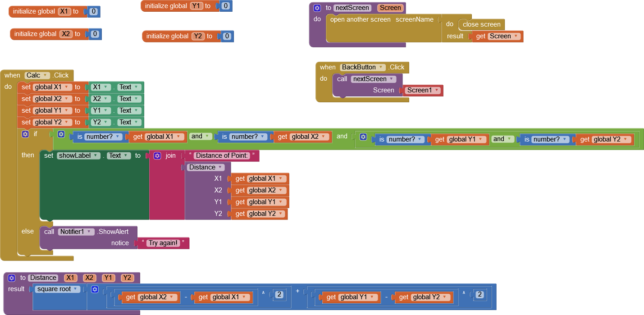The width and height of the screenshot is (644, 315).
Task: Click the gear on the X1/X2 and block
Action: pos(61,134)
